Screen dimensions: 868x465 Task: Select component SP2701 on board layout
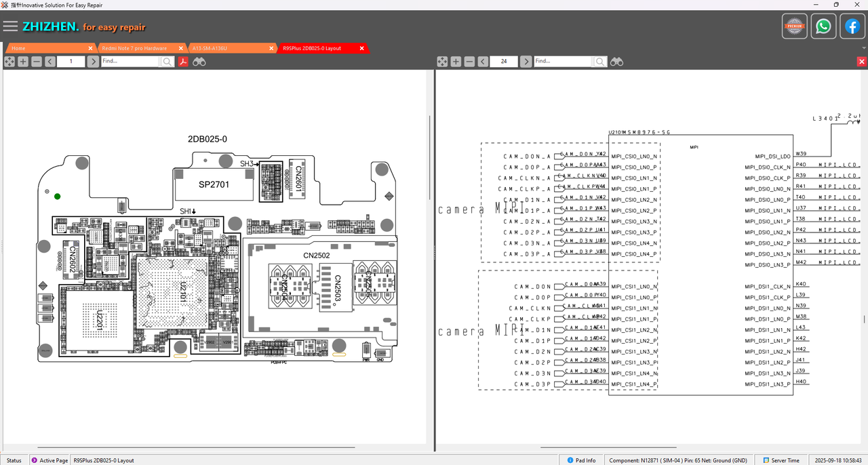tap(214, 184)
